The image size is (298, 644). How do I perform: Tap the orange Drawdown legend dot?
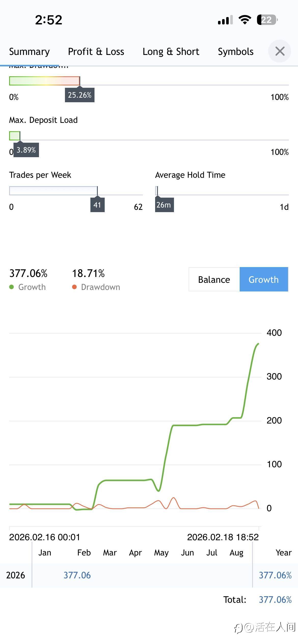(74, 287)
